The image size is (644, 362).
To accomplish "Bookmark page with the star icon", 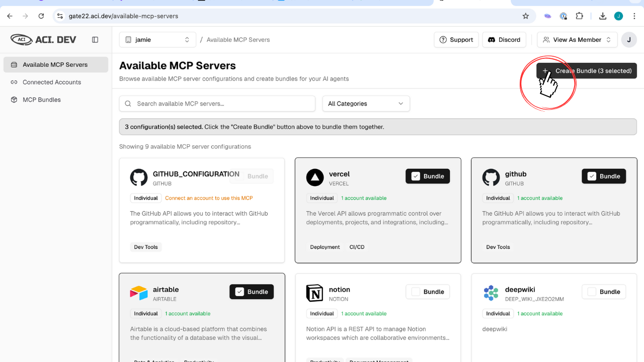I will coord(526,16).
